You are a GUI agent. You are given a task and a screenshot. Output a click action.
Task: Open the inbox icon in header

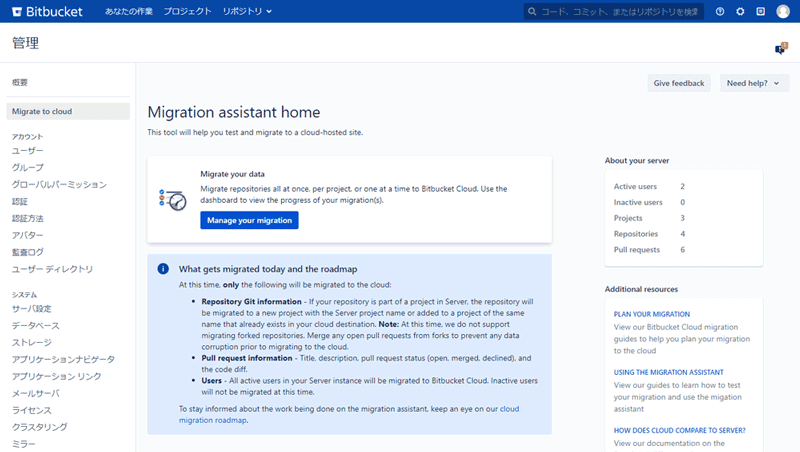pyautogui.click(x=761, y=11)
